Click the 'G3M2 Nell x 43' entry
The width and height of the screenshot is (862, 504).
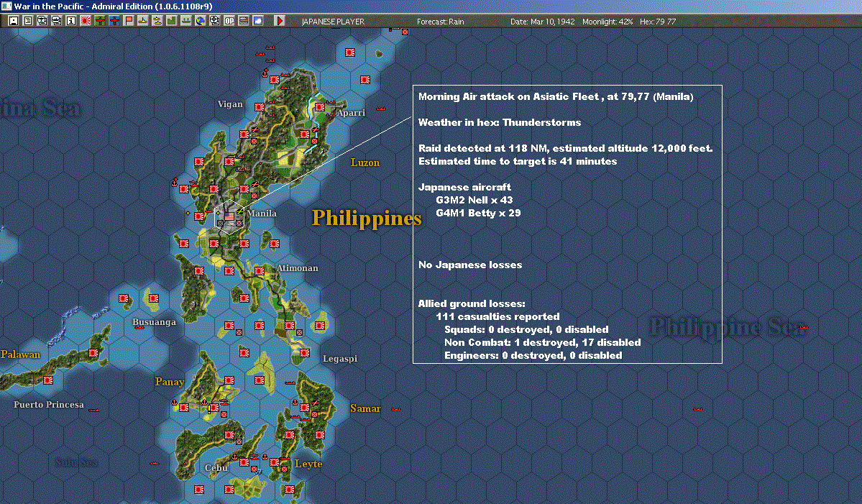point(474,200)
